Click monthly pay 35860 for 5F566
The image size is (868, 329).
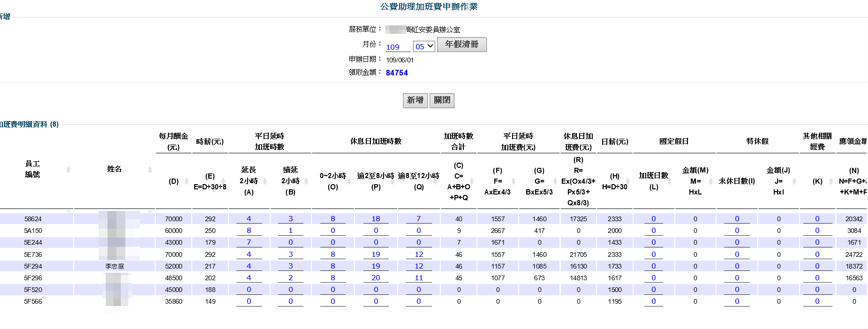(x=174, y=301)
